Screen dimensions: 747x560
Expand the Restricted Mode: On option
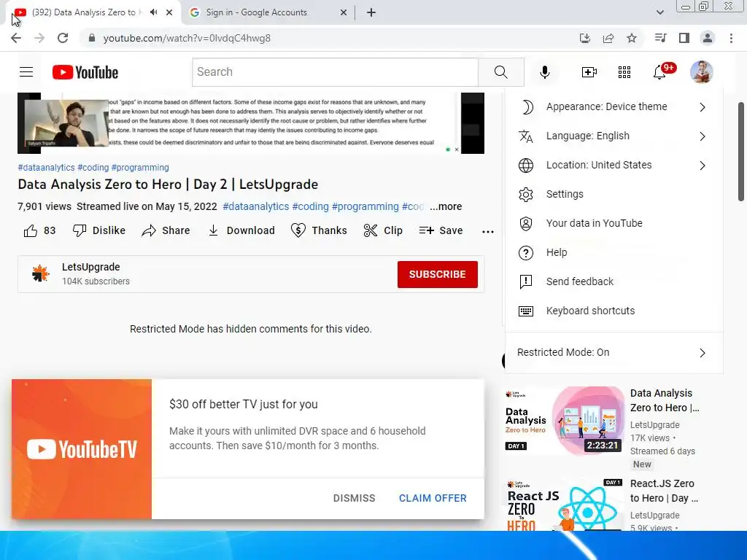pos(614,352)
